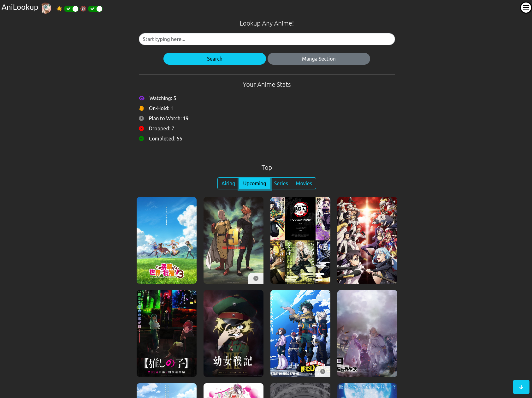Click the red X Dropped icon

click(141, 128)
